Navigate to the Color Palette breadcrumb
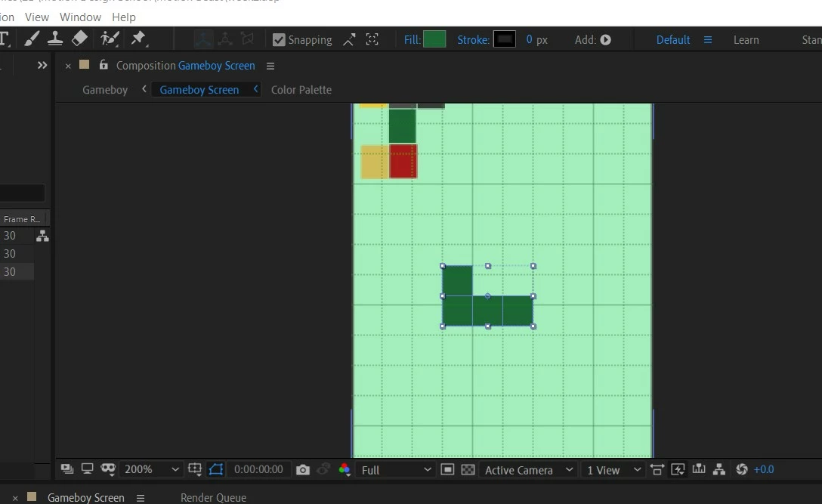The width and height of the screenshot is (822, 504). pyautogui.click(x=301, y=90)
